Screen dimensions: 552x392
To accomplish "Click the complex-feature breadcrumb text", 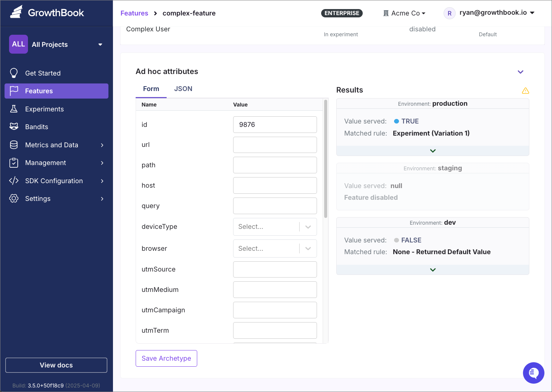I will 189,13.
